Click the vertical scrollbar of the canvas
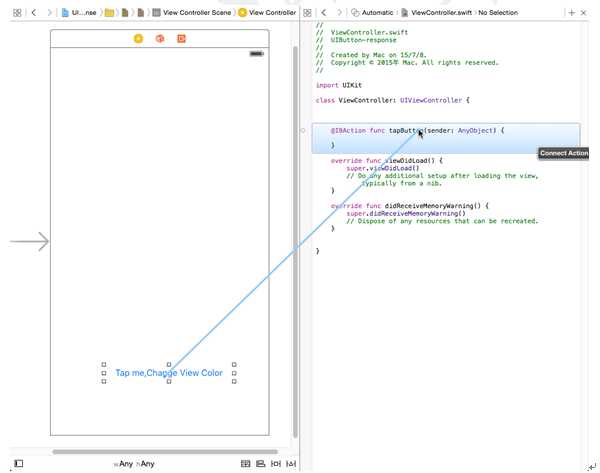Image resolution: width=600 pixels, height=473 pixels. coord(295,241)
